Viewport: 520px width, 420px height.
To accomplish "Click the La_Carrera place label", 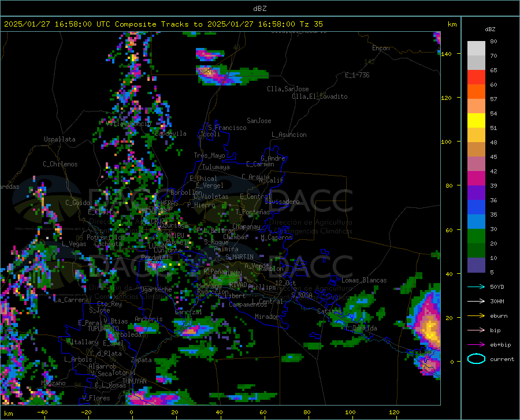I will click(x=71, y=300).
